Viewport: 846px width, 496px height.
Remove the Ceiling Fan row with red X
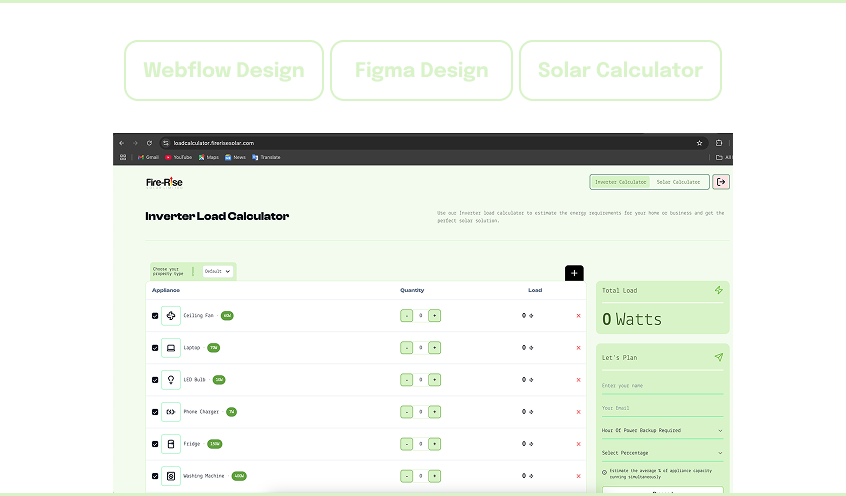coord(578,316)
